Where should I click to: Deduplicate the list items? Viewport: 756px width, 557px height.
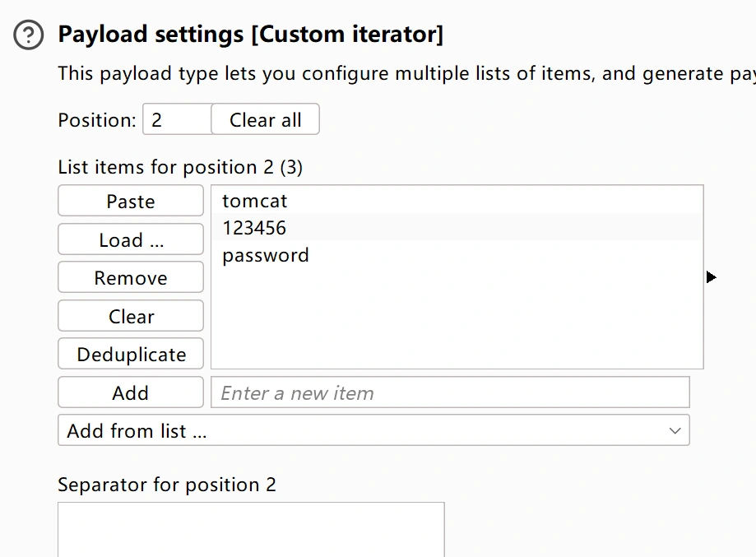(x=131, y=355)
